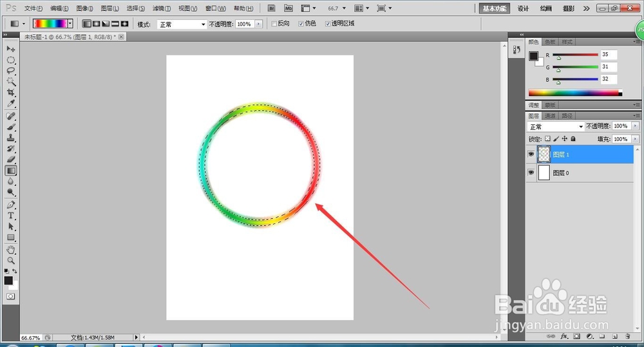Screen dimensions: 644x347
Task: Lock all layer attributes with padlock icon
Action: point(573,139)
